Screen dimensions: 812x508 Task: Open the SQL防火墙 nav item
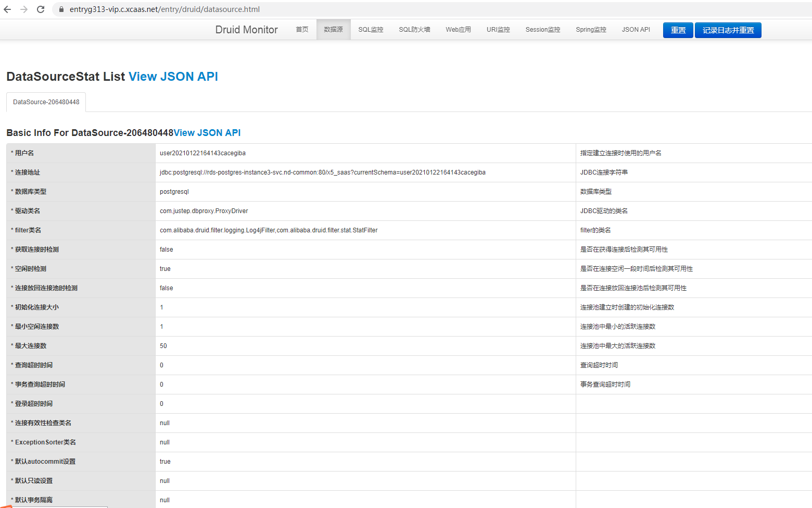[x=414, y=30]
